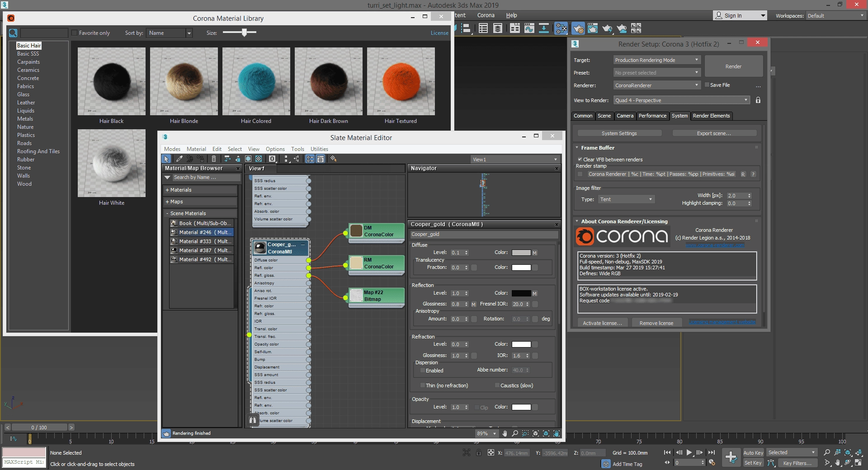Click the Render button
The image size is (868, 470).
point(733,66)
